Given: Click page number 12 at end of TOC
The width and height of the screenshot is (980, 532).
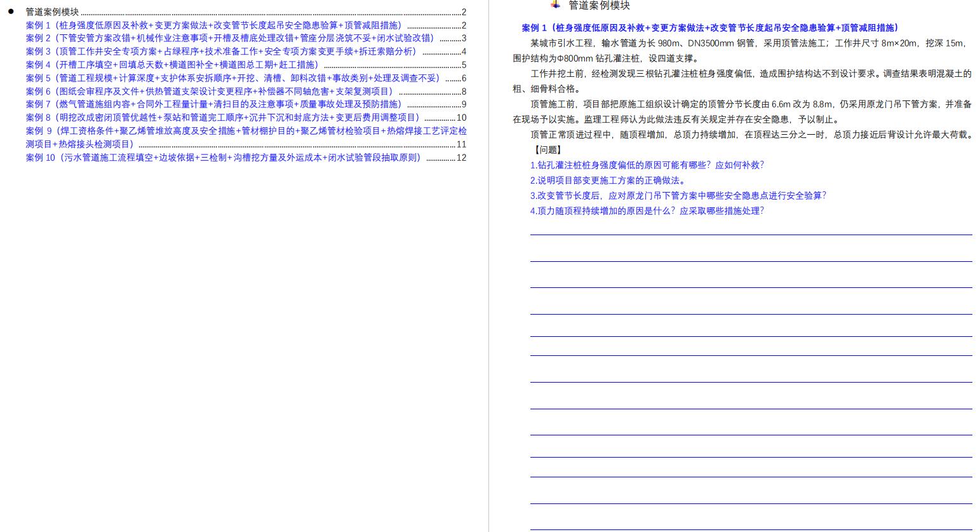Looking at the screenshot, I should point(462,157).
